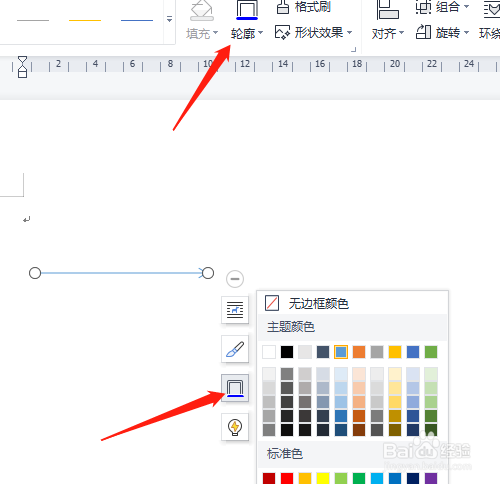Pick light green standard color swatch
This screenshot has height=484, width=500.
pyautogui.click(x=341, y=478)
